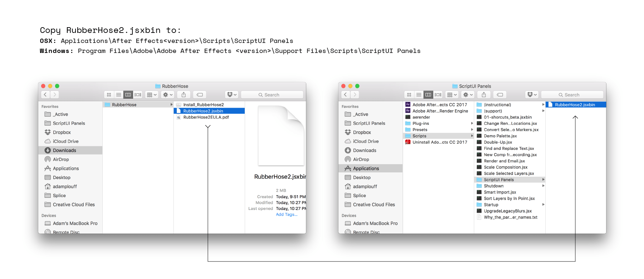Select Cover Flow view in ScriptUI Panels window
Screen dimensions: 644x279
tap(438, 95)
